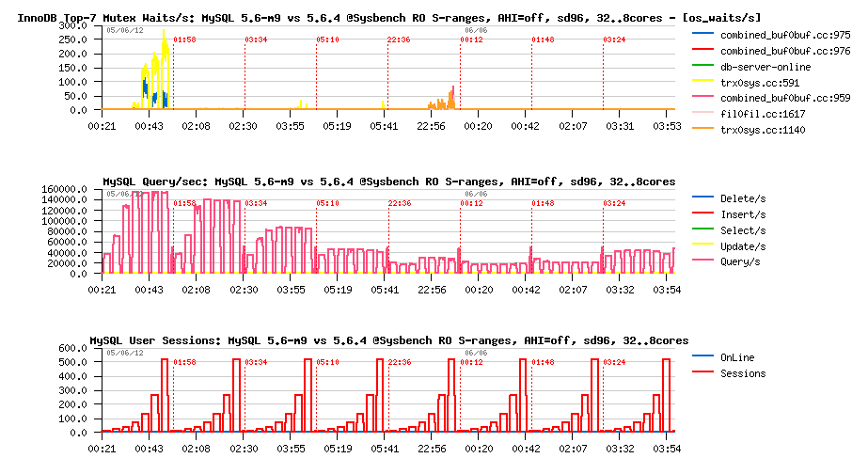
Task: Click the 05:10 marker in Mutex Waits chart
Action: coord(327,39)
